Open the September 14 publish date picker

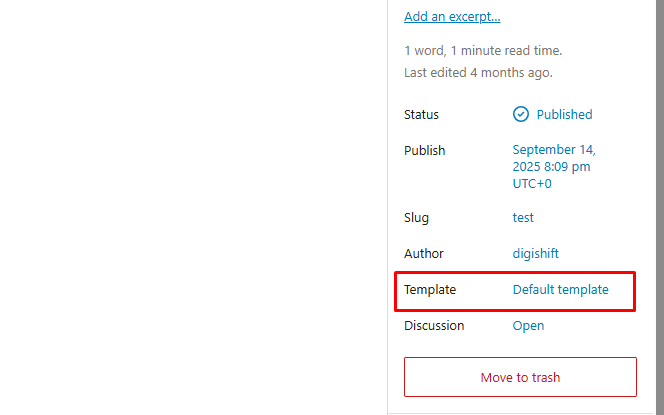point(553,150)
